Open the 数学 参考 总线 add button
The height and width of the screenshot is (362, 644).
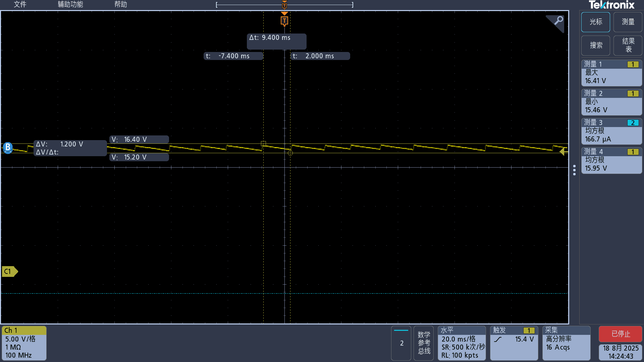424,343
